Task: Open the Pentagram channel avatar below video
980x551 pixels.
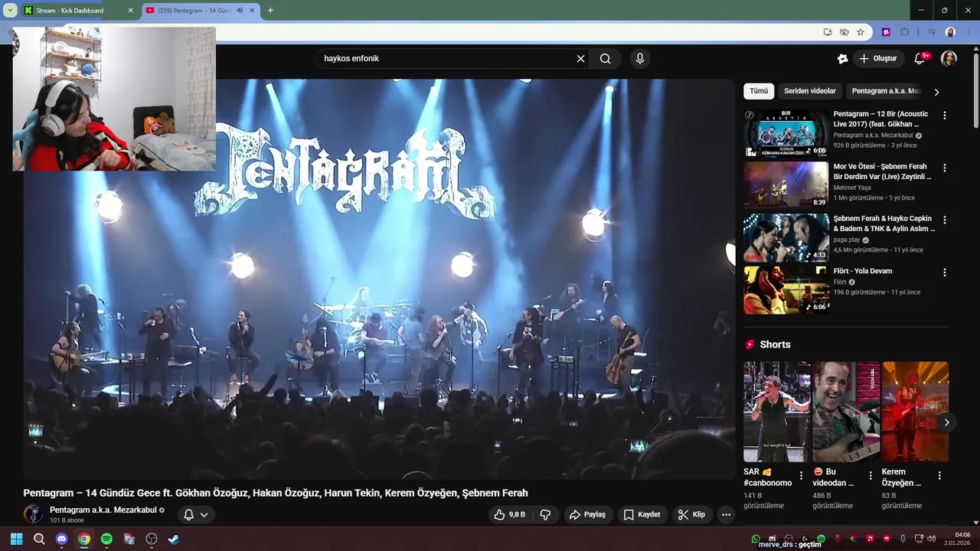Action: tap(33, 514)
